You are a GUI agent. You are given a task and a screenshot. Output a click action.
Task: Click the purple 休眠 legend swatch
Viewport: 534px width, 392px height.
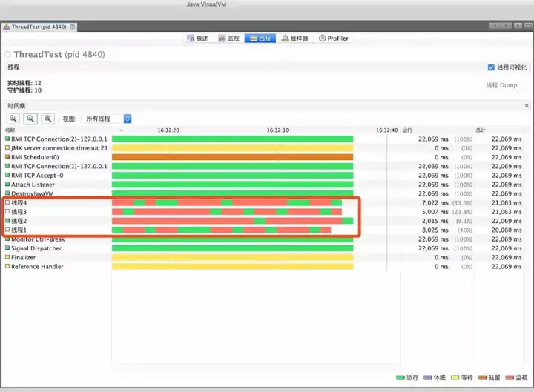[x=428, y=377]
